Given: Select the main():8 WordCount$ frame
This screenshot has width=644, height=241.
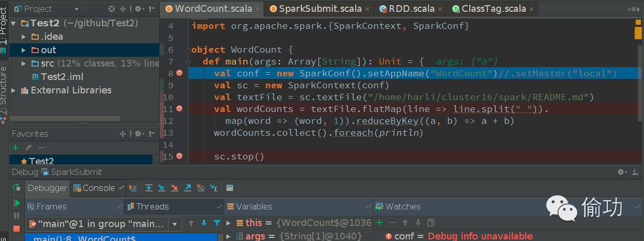Looking at the screenshot, I should (x=121, y=237).
